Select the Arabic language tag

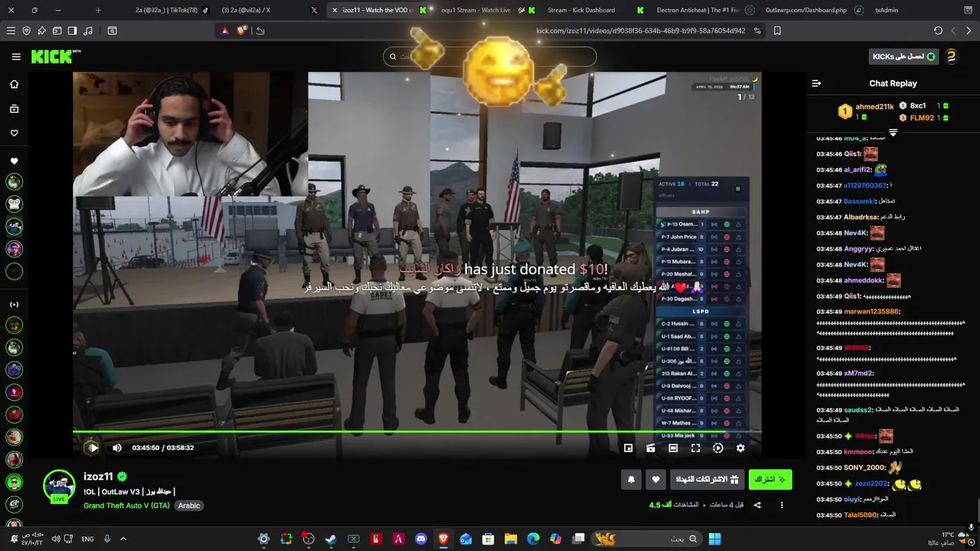[189, 506]
